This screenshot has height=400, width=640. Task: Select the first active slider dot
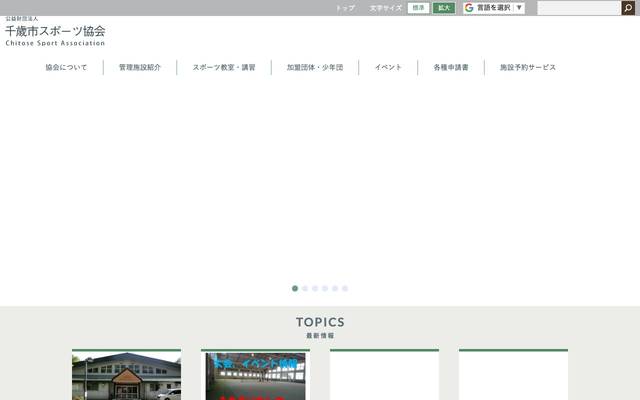click(295, 289)
